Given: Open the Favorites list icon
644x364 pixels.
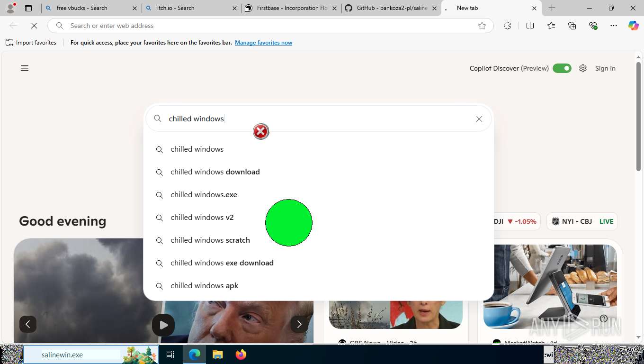Looking at the screenshot, I should click(551, 26).
